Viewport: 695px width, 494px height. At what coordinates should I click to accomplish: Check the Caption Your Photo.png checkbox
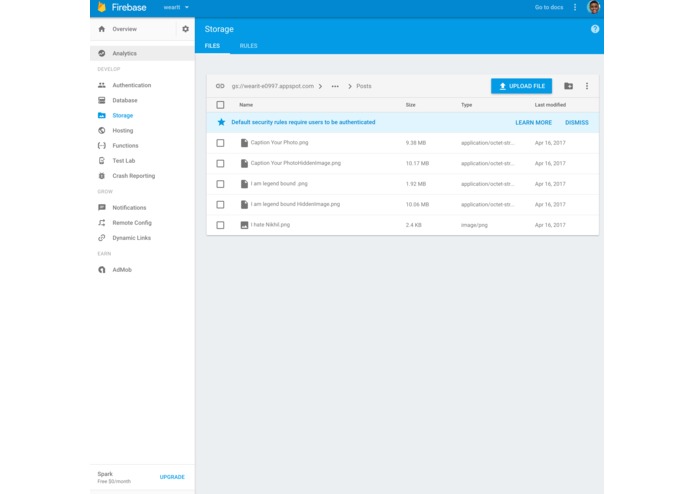pyautogui.click(x=220, y=143)
